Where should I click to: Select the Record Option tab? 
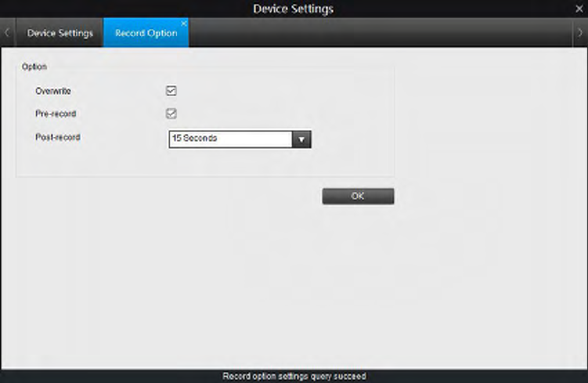[146, 33]
